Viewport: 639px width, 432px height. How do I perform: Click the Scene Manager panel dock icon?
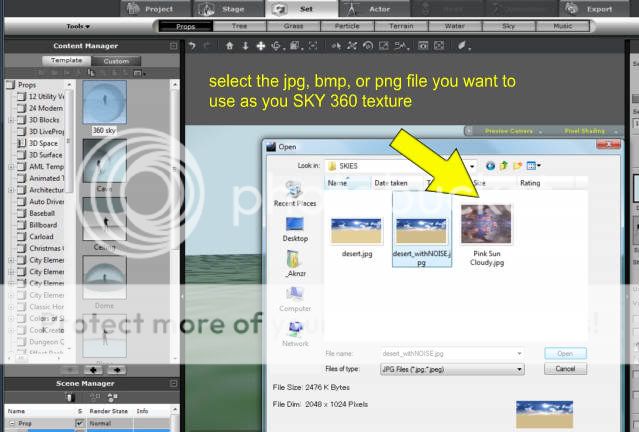pyautogui.click(x=174, y=384)
